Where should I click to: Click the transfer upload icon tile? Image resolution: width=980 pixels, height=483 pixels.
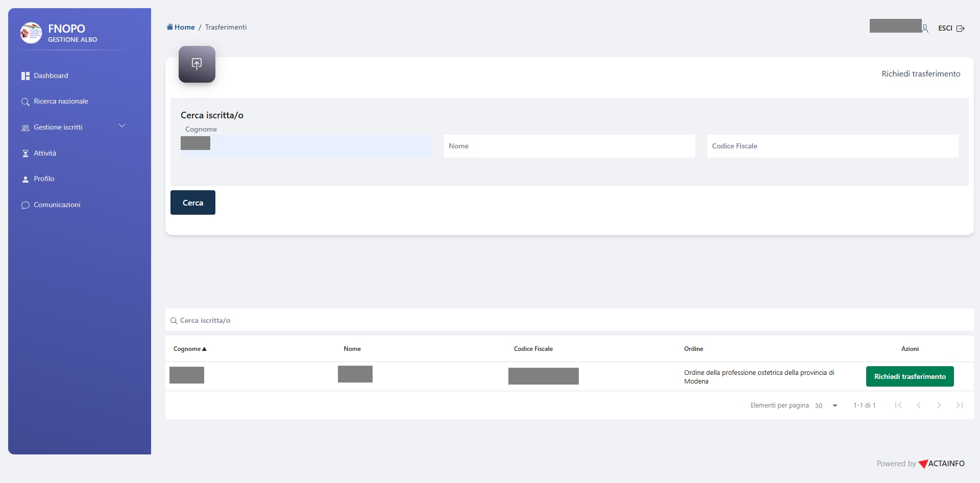tap(197, 64)
